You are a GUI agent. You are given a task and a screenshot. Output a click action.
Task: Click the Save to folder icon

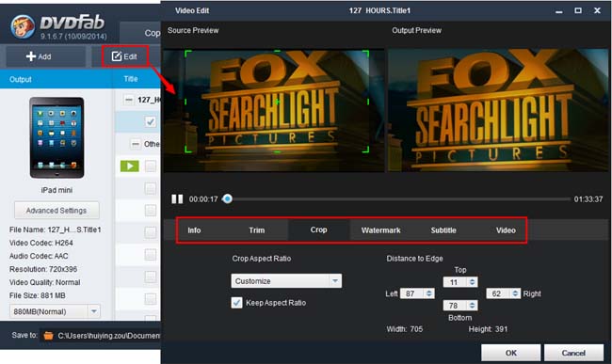coord(48,336)
